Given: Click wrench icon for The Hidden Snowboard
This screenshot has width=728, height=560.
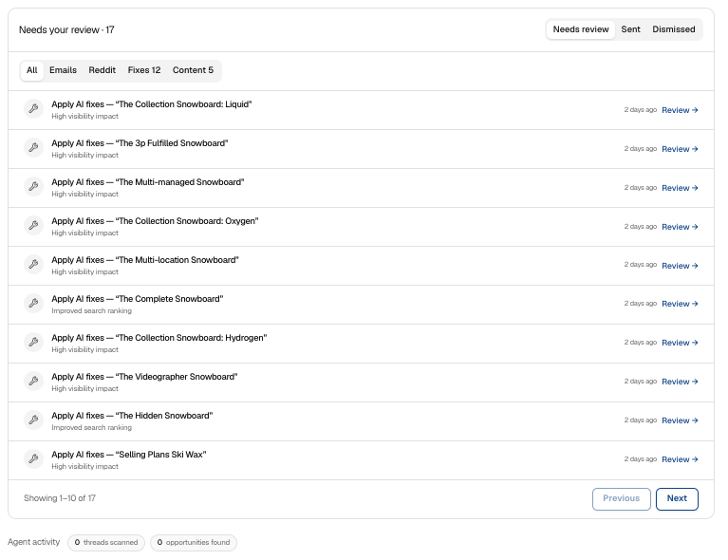Looking at the screenshot, I should coord(33,420).
